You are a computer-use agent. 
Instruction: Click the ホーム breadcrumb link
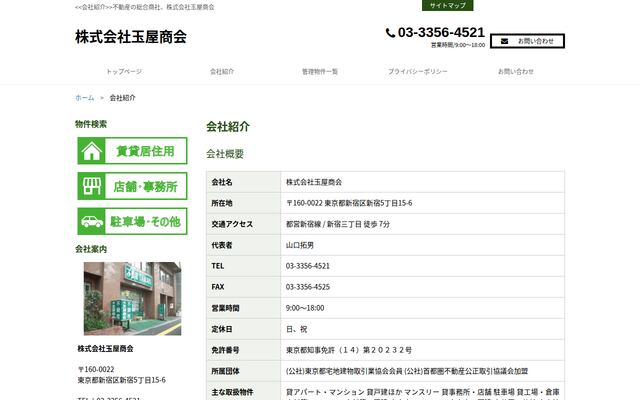click(x=84, y=98)
